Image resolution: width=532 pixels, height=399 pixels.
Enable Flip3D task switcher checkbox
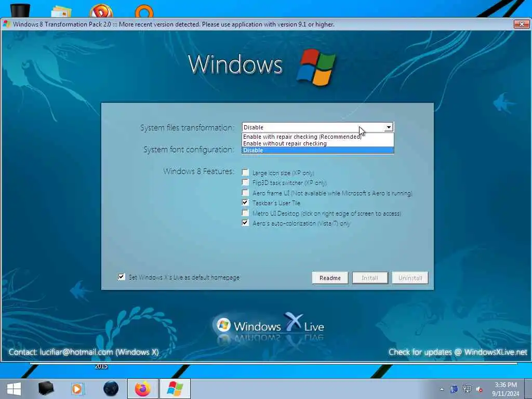click(x=245, y=182)
